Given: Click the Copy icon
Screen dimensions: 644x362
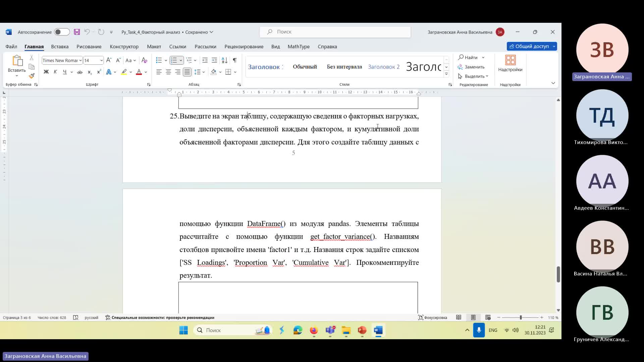Looking at the screenshot, I should click(x=32, y=67).
